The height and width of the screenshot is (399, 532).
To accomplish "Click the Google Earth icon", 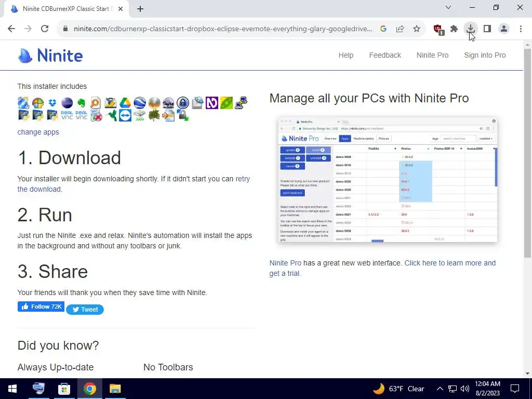I will pyautogui.click(x=140, y=103).
